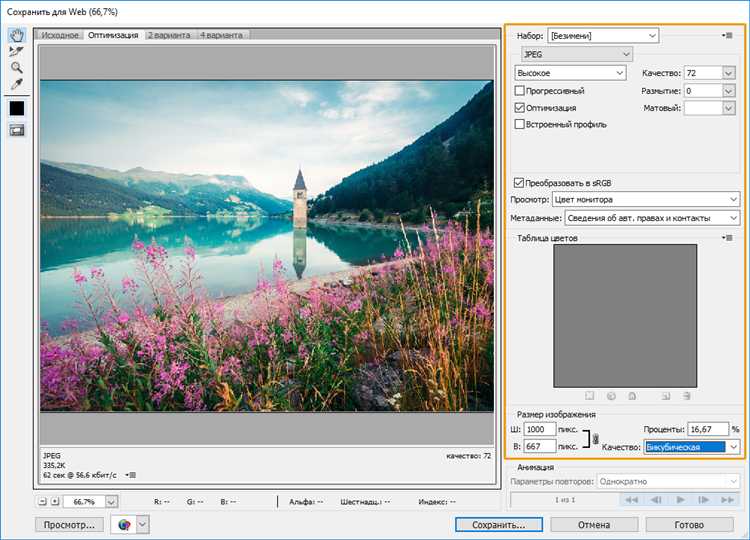
Task: Toggle the width-height constrain link icon
Action: coord(596,438)
